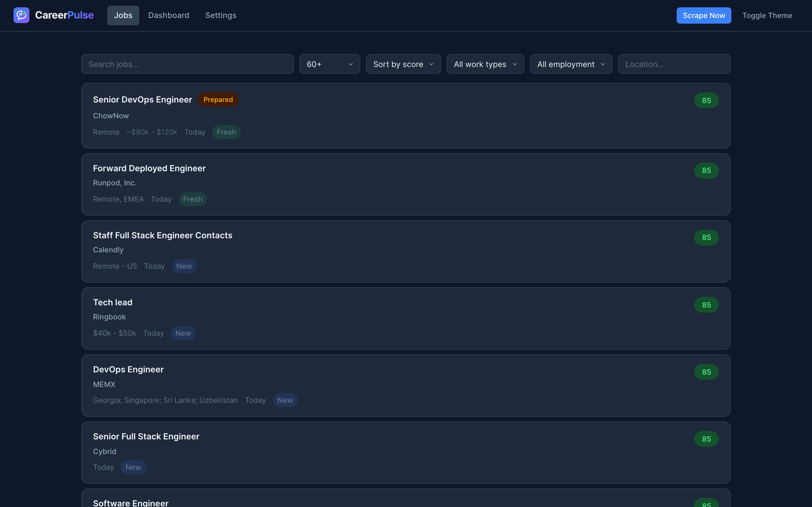The height and width of the screenshot is (507, 812).
Task: Click the Fresh tag on the ChowNow job
Action: point(226,132)
